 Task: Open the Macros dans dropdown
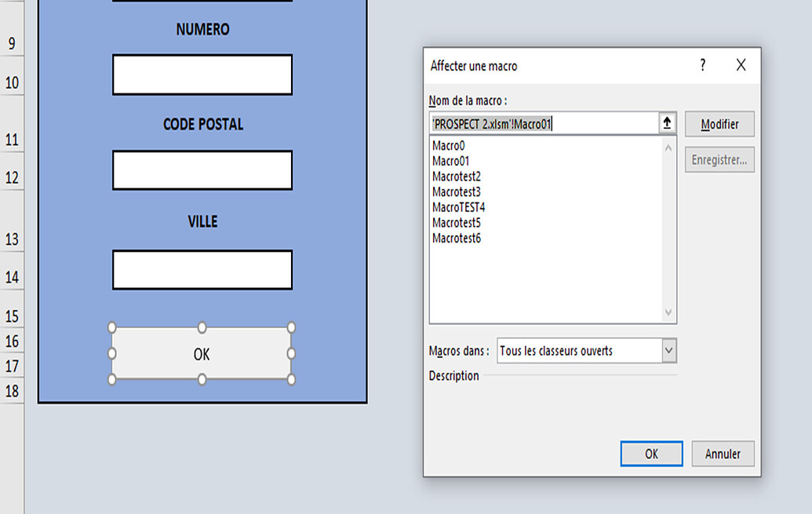tap(668, 351)
